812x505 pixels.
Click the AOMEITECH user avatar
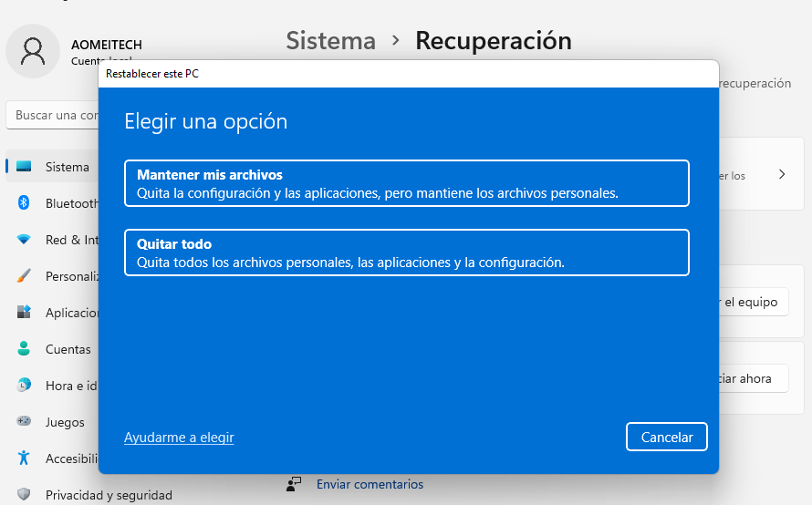pyautogui.click(x=33, y=50)
